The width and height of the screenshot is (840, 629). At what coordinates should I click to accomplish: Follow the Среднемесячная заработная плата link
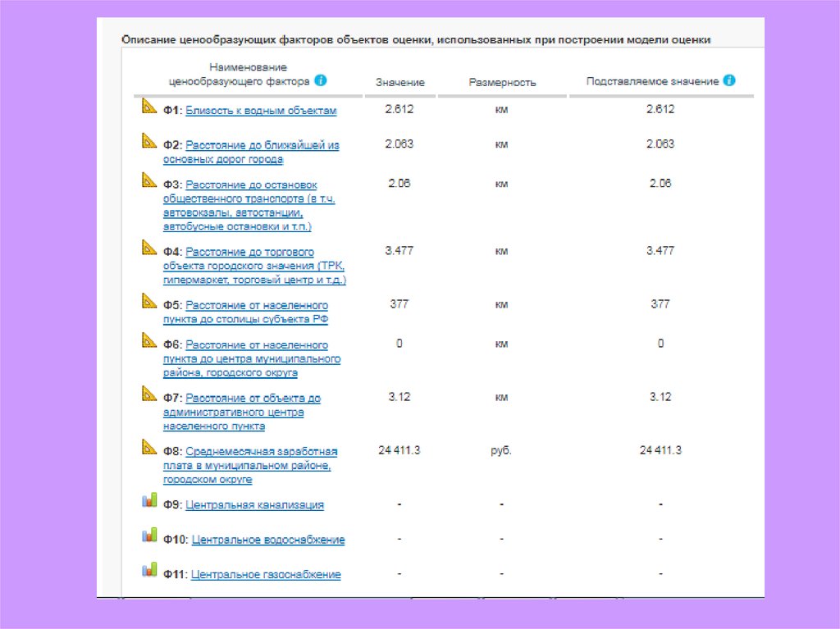click(x=261, y=452)
